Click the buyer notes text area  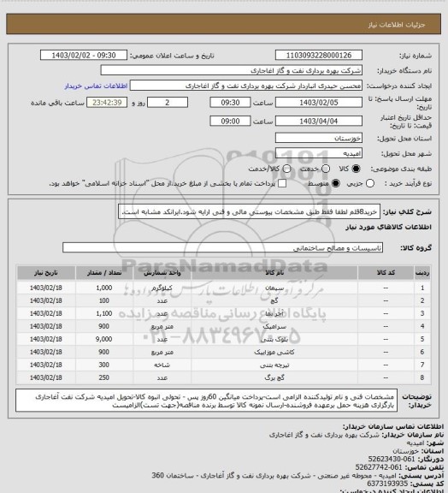click(x=206, y=401)
